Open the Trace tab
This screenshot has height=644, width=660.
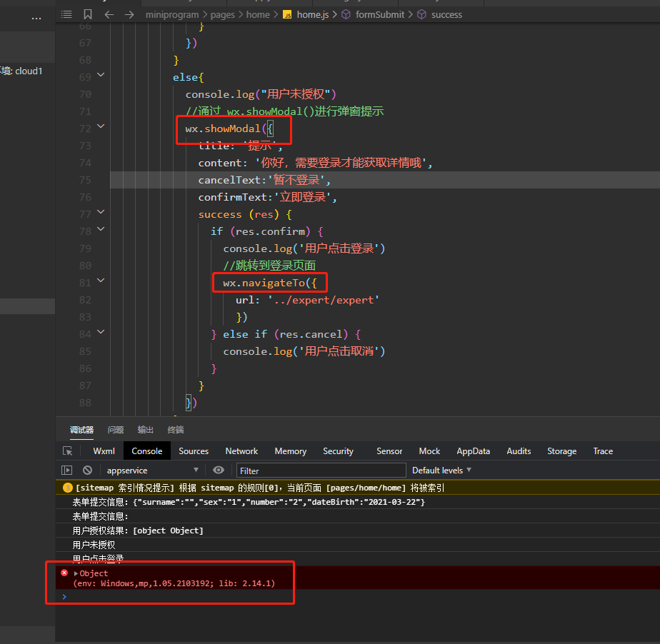coord(603,451)
